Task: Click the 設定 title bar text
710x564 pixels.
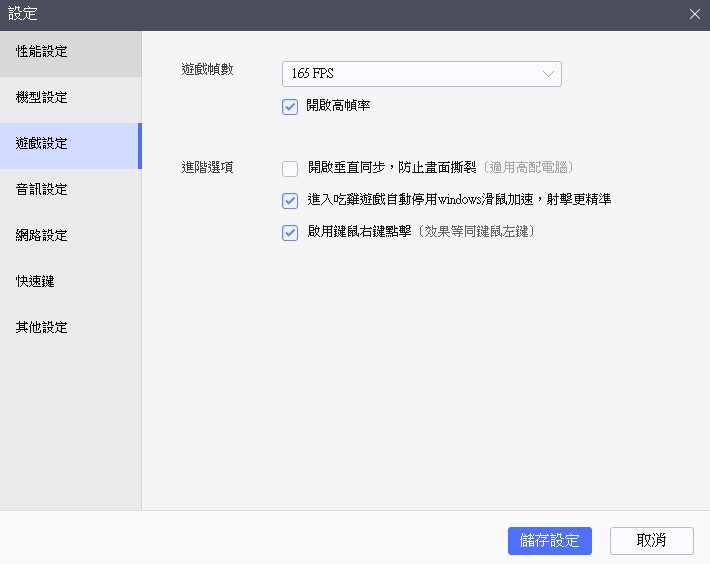Action: coord(23,14)
